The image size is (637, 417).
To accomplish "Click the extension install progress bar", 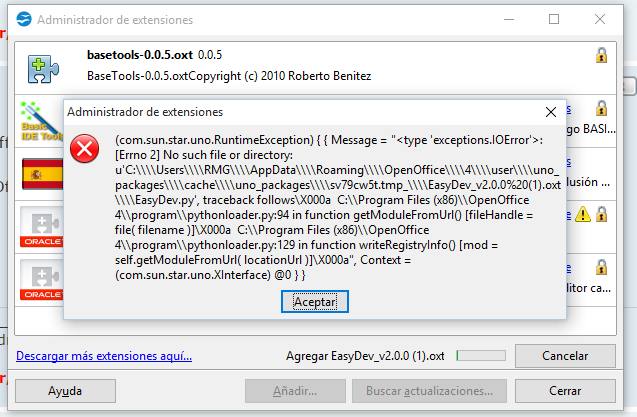I will click(481, 356).
